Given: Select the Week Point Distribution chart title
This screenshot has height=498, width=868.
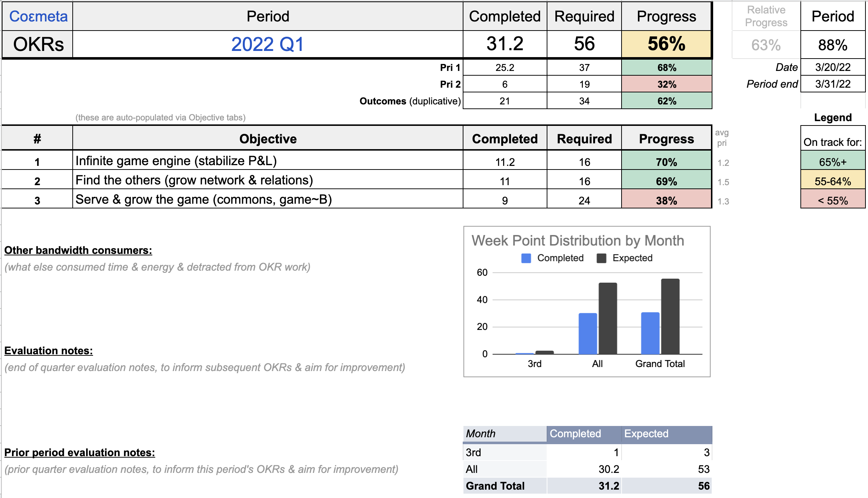Looking at the screenshot, I should pyautogui.click(x=578, y=241).
